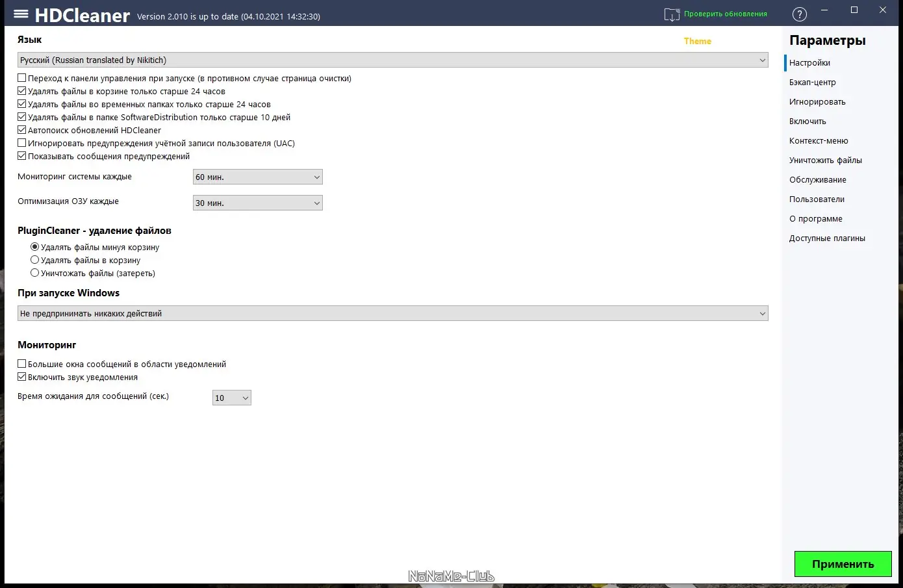Close the HDCleaner window

click(883, 10)
